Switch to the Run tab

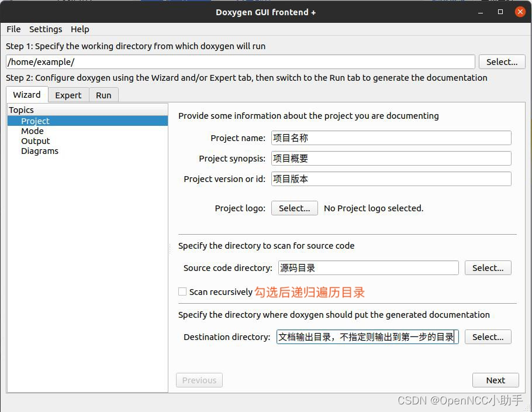(x=103, y=95)
